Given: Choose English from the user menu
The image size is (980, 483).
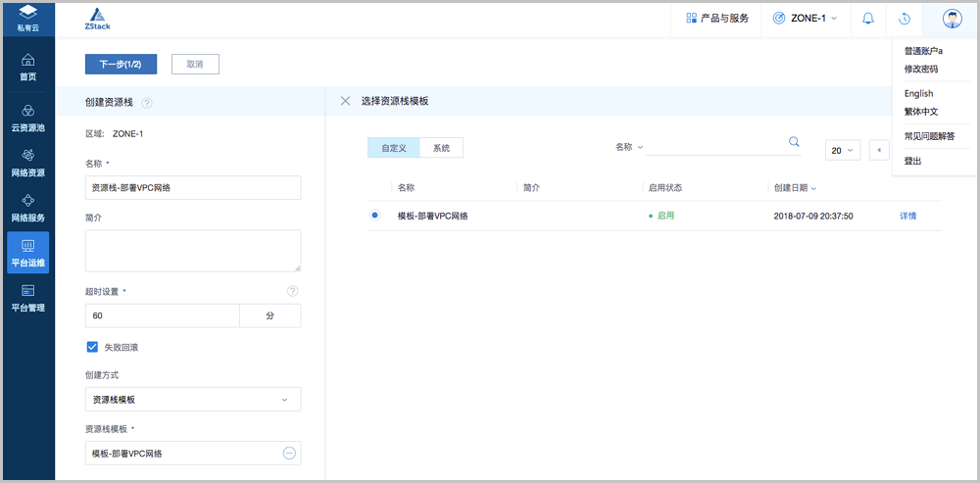Looking at the screenshot, I should click(x=918, y=94).
